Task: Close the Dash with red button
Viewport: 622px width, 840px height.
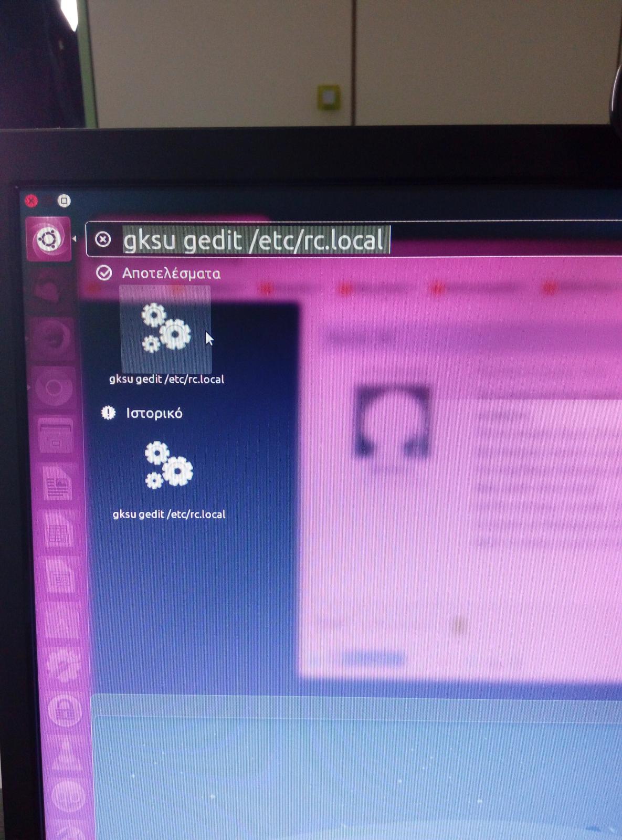Action: click(x=31, y=201)
